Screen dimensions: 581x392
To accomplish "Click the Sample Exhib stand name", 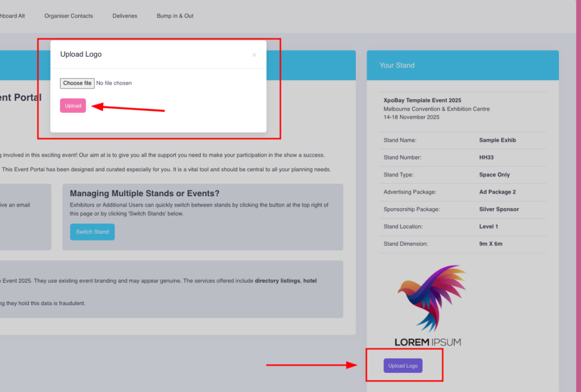I will point(498,140).
